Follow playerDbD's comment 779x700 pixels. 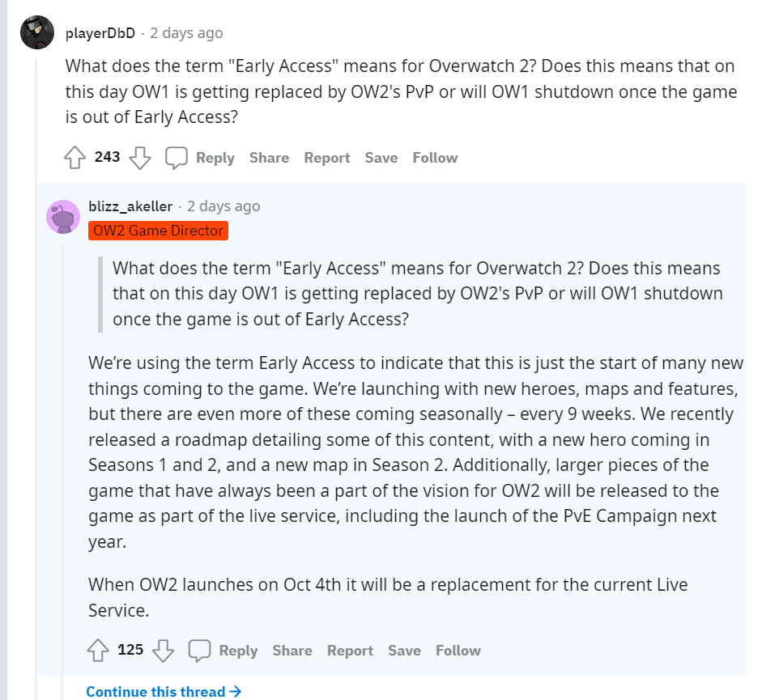435,158
